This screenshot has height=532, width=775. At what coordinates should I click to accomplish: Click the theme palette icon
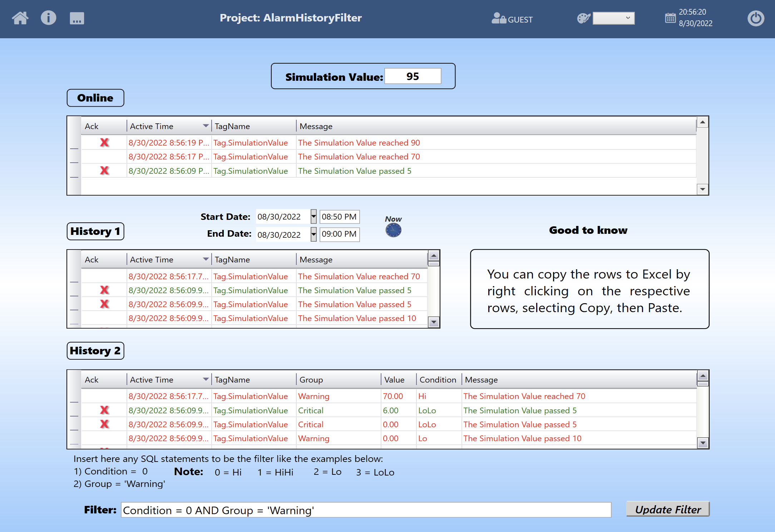(x=583, y=18)
